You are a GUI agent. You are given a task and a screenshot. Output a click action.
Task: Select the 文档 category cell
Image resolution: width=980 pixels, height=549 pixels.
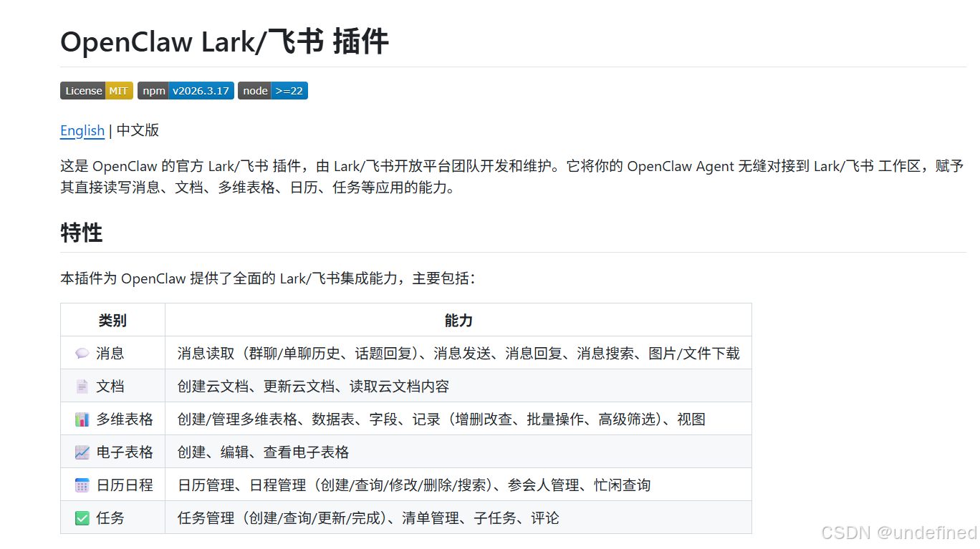[112, 386]
